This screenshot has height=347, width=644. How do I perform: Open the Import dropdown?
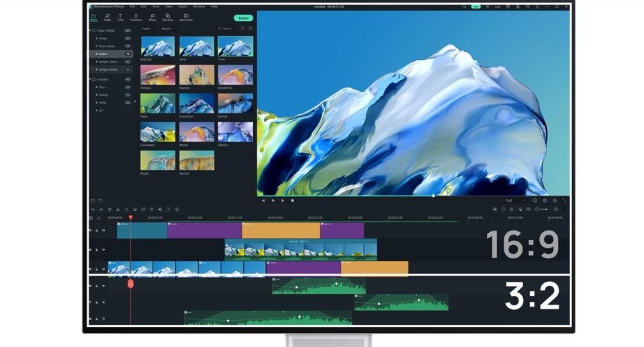[x=148, y=29]
